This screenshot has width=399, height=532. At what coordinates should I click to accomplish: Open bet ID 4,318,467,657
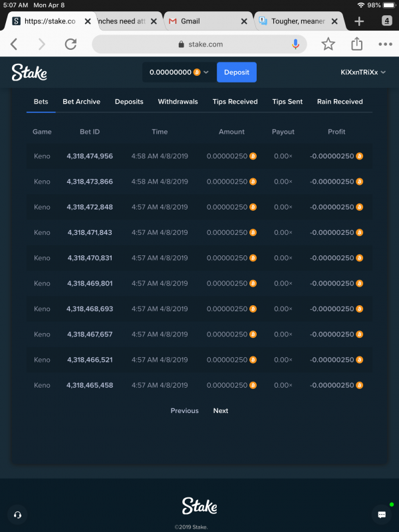coord(90,334)
